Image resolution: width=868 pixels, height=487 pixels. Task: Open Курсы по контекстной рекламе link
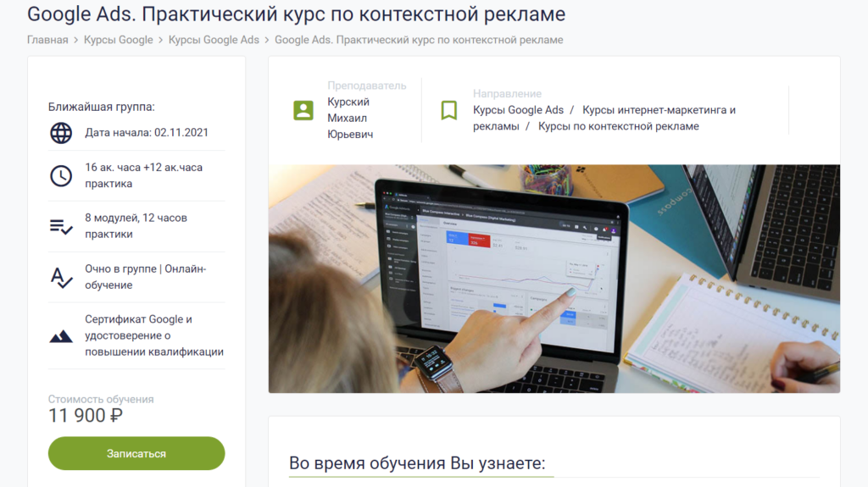pos(618,126)
